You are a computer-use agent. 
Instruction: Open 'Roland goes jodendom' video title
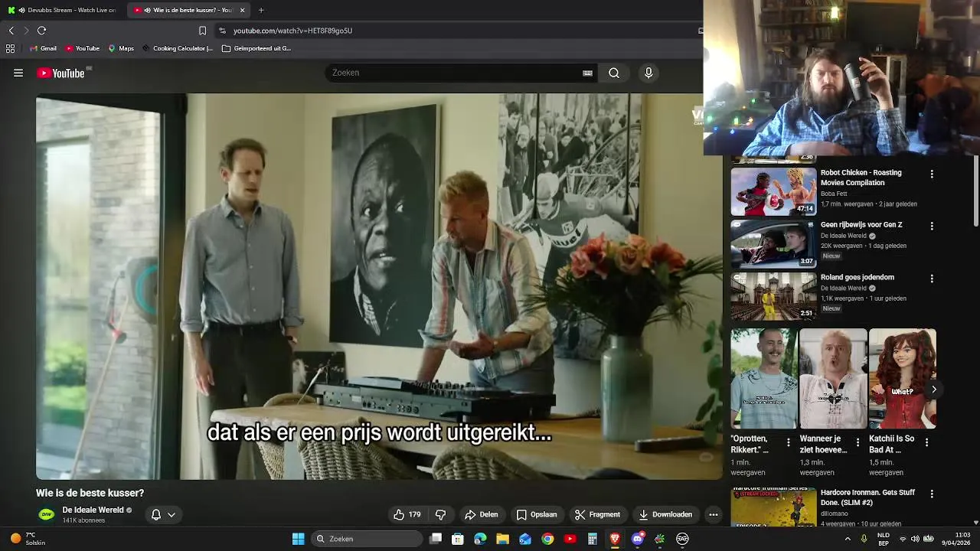coord(857,277)
